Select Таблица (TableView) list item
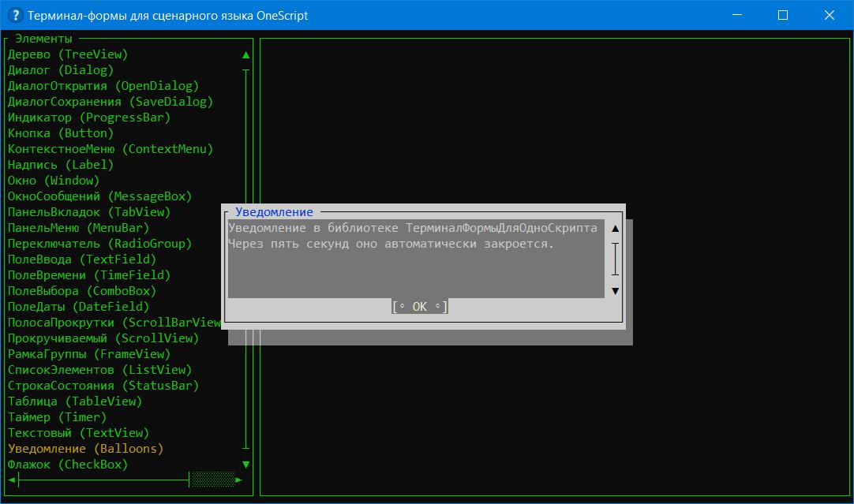 pyautogui.click(x=75, y=401)
